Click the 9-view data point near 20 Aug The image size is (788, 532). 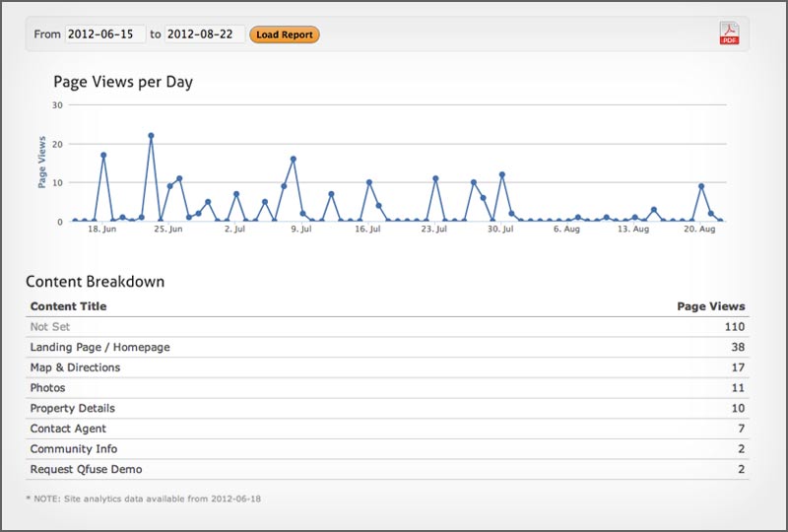(x=701, y=186)
